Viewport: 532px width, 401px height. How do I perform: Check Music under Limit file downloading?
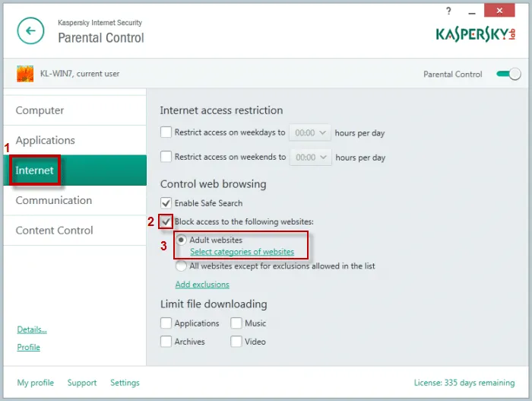click(236, 323)
